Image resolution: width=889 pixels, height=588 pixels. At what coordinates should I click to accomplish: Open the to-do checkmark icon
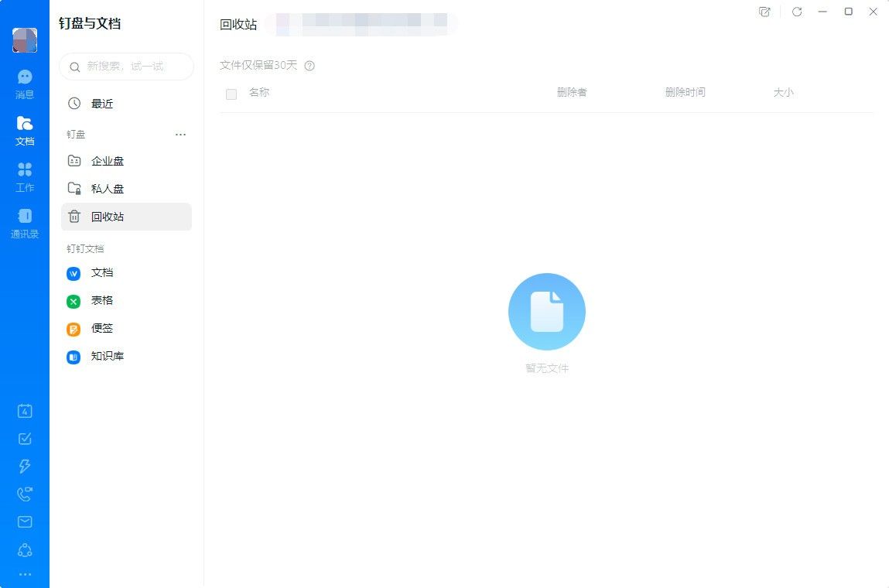pos(25,439)
